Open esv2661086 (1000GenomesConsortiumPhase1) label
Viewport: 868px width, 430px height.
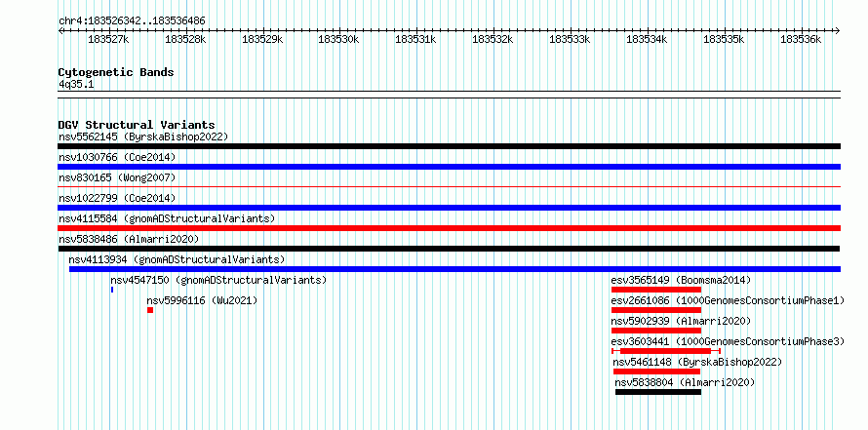(x=728, y=300)
